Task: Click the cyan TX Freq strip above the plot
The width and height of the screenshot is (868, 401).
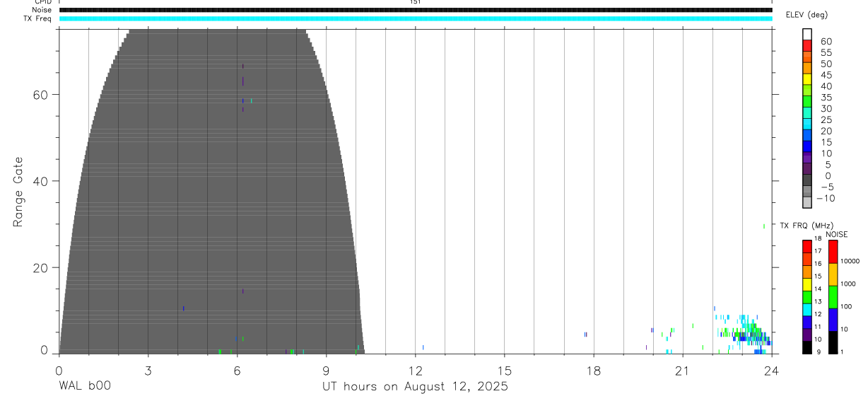Action: 416,18
